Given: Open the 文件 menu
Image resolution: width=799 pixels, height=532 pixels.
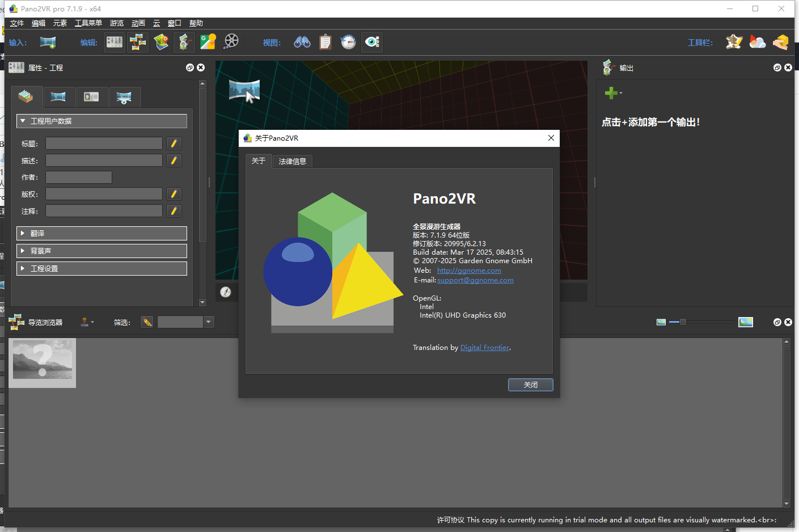Looking at the screenshot, I should (x=17, y=23).
